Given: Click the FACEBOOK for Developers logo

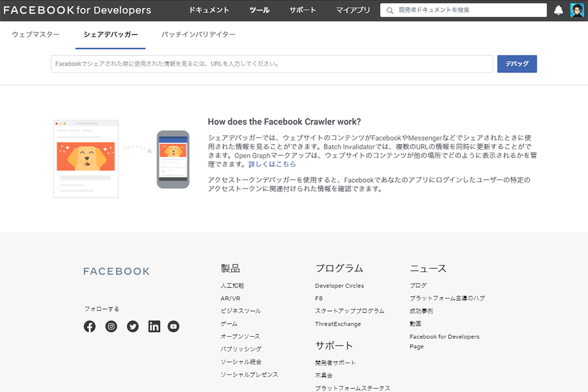Looking at the screenshot, I should 77,10.
